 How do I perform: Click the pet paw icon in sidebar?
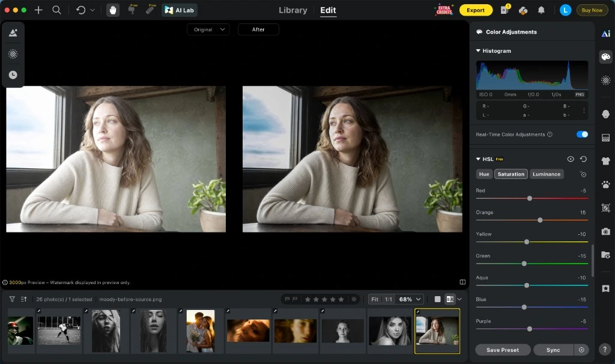[605, 184]
